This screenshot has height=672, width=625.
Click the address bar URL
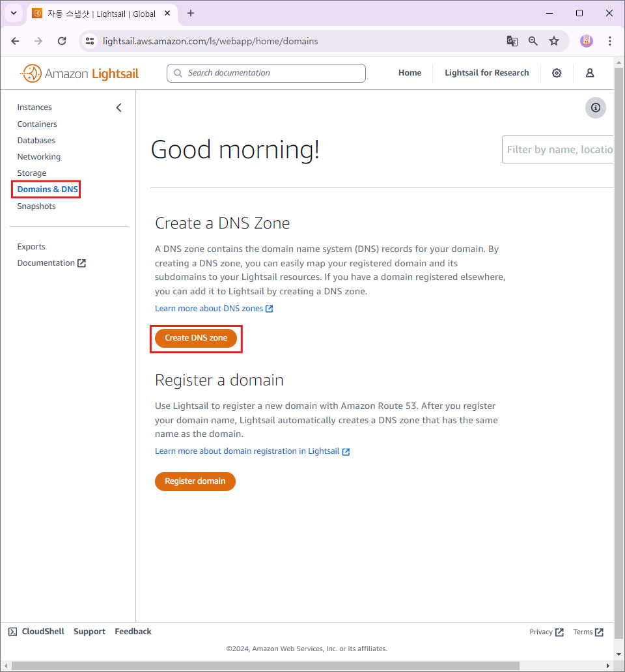click(x=210, y=41)
